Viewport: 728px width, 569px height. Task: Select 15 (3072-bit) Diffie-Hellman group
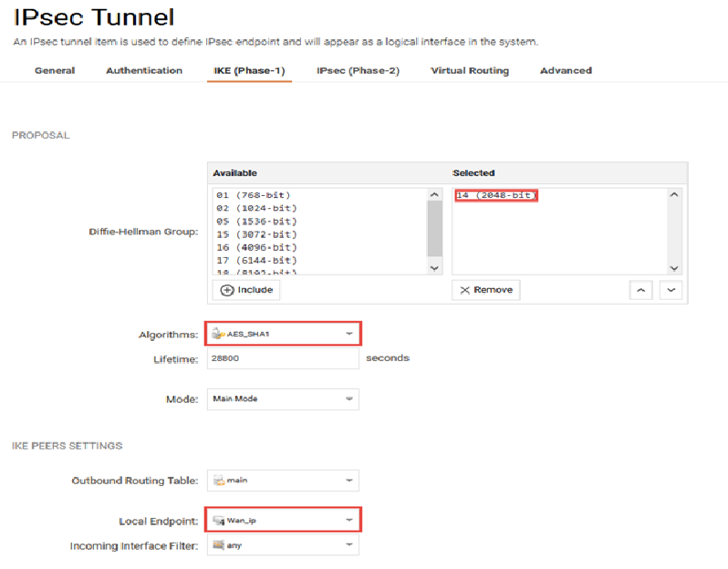tap(256, 234)
